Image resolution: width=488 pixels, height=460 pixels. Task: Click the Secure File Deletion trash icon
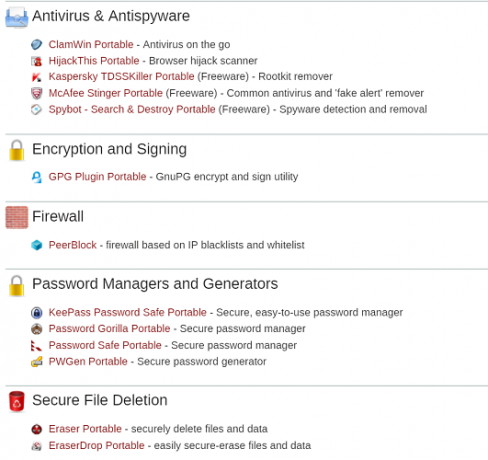coord(17,401)
